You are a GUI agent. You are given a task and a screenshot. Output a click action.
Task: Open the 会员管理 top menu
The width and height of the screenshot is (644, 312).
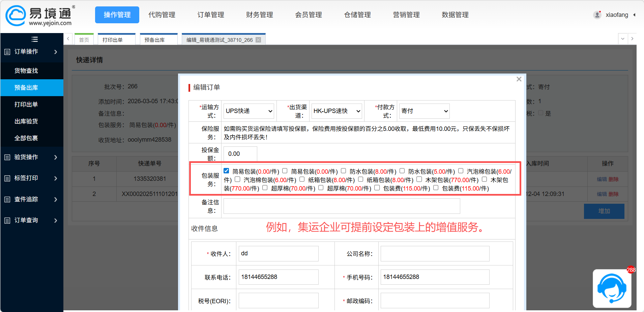coord(309,15)
